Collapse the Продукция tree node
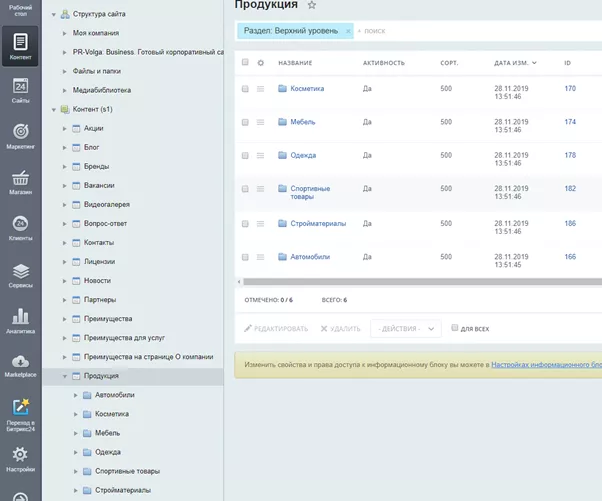This screenshot has height=501, width=602. 64,376
